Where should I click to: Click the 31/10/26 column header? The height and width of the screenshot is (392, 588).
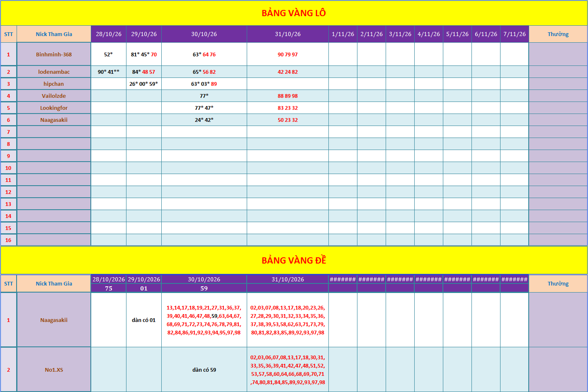[x=288, y=34]
